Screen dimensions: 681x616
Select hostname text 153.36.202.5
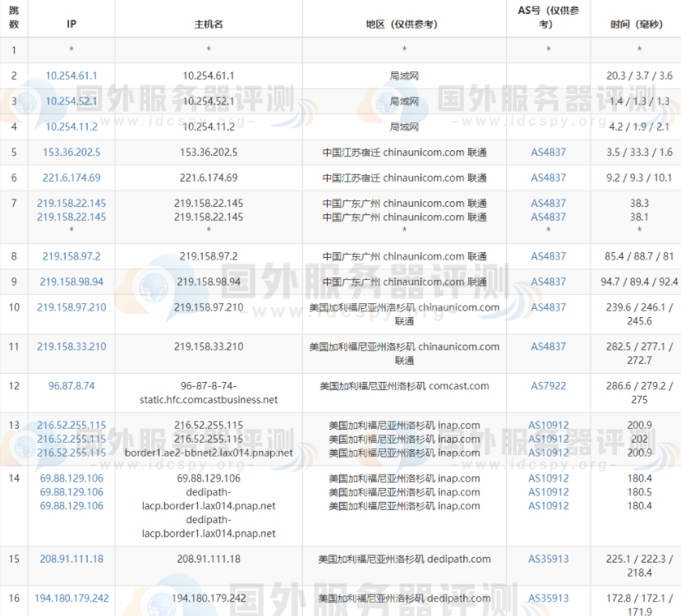pos(209,153)
